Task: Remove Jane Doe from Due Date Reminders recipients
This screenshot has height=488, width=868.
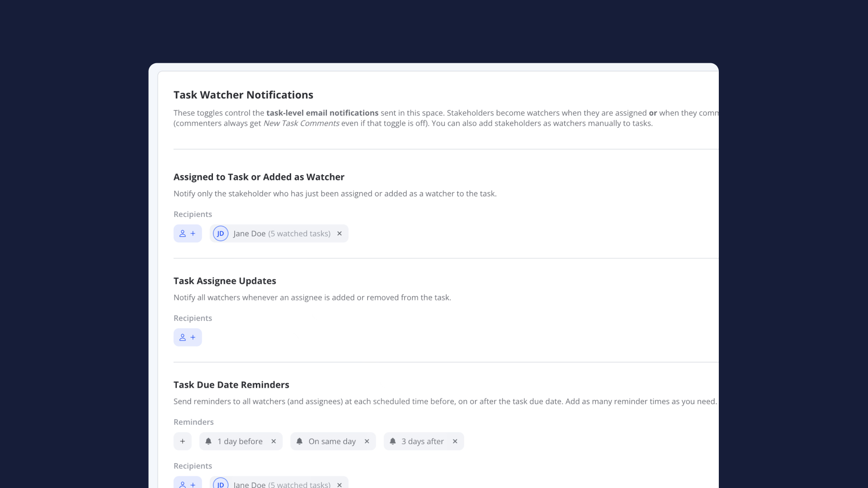Action: pos(340,485)
